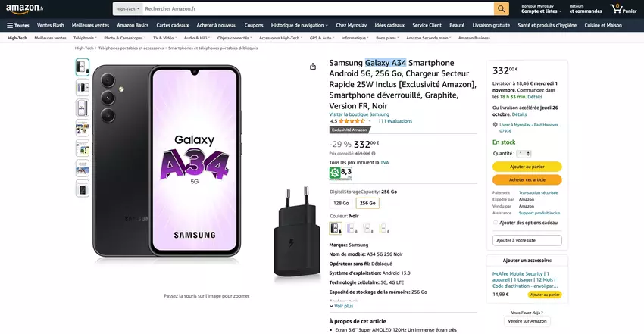Select the 256 Go storage option
Screen dimensions: 644x334
[x=367, y=203]
